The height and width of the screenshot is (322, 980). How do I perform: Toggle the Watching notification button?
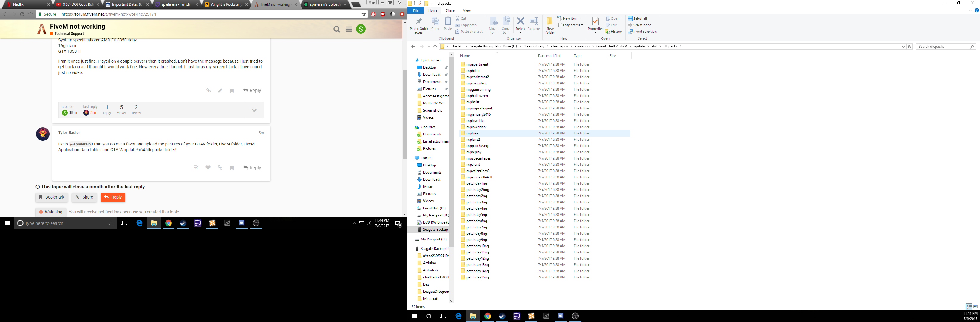click(x=51, y=212)
